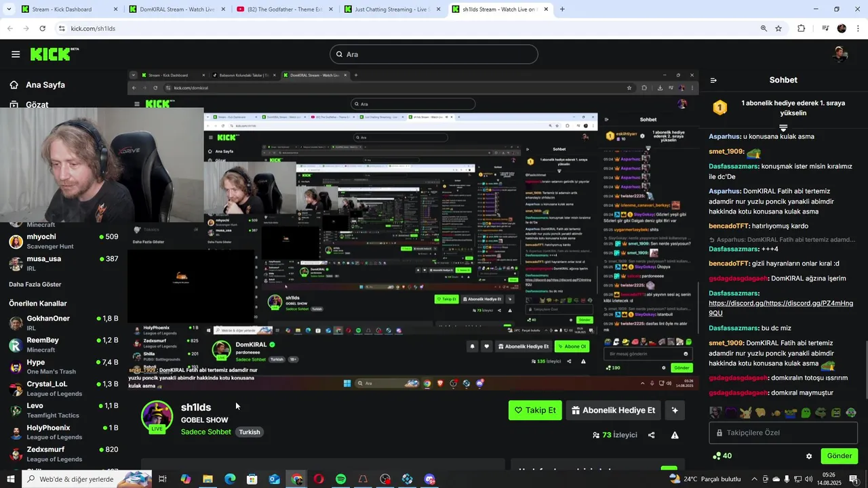Collapse the Sohbet chat panel
This screenshot has width=868, height=488.
(713, 80)
